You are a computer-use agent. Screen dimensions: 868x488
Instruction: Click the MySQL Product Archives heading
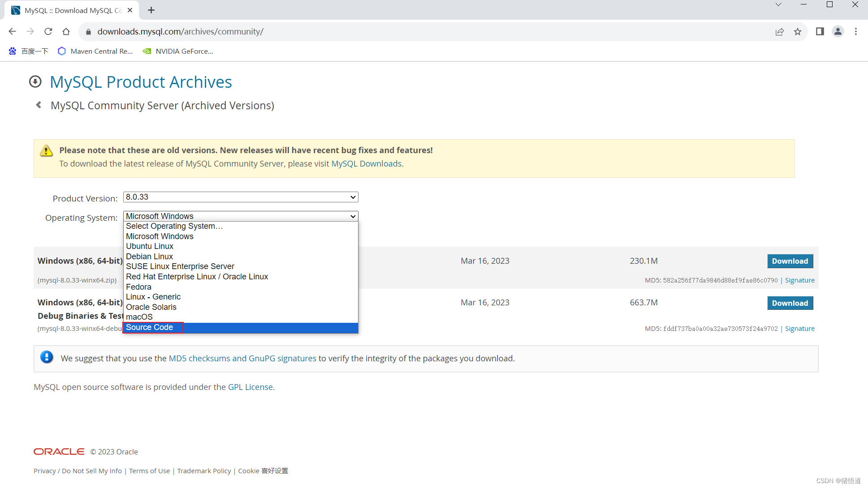point(141,82)
